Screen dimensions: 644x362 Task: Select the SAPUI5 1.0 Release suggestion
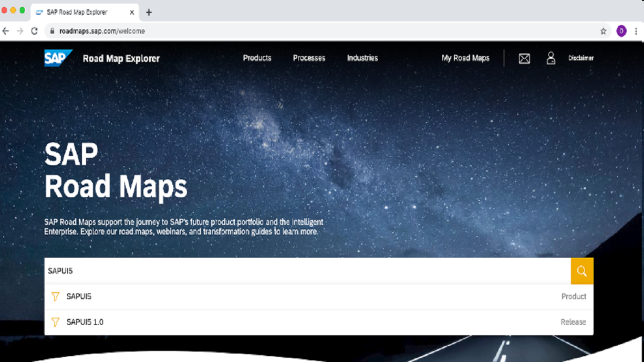(319, 322)
